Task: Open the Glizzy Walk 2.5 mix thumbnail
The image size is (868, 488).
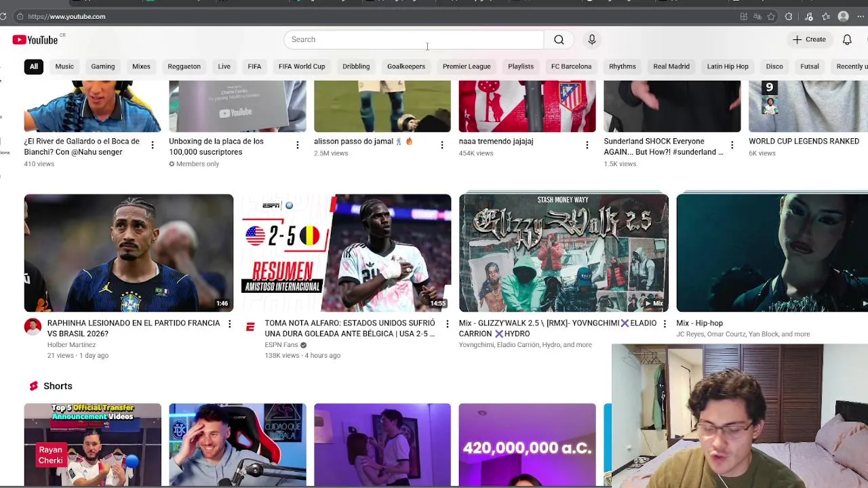Action: coord(564,253)
